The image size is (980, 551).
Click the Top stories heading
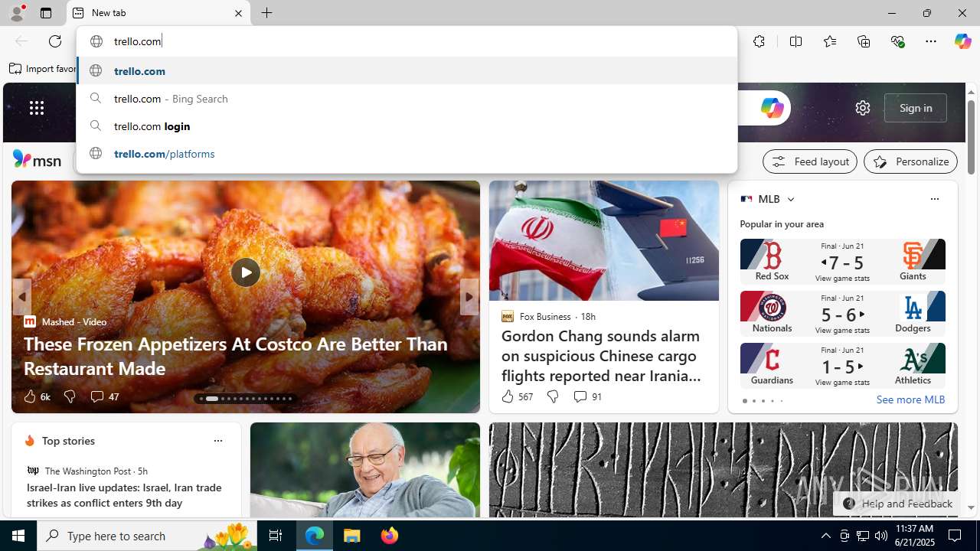click(x=68, y=441)
